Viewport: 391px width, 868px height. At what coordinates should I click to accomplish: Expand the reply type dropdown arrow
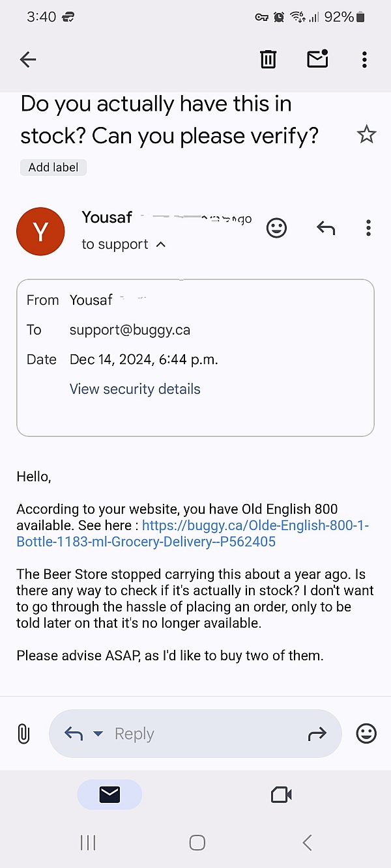pos(98,734)
